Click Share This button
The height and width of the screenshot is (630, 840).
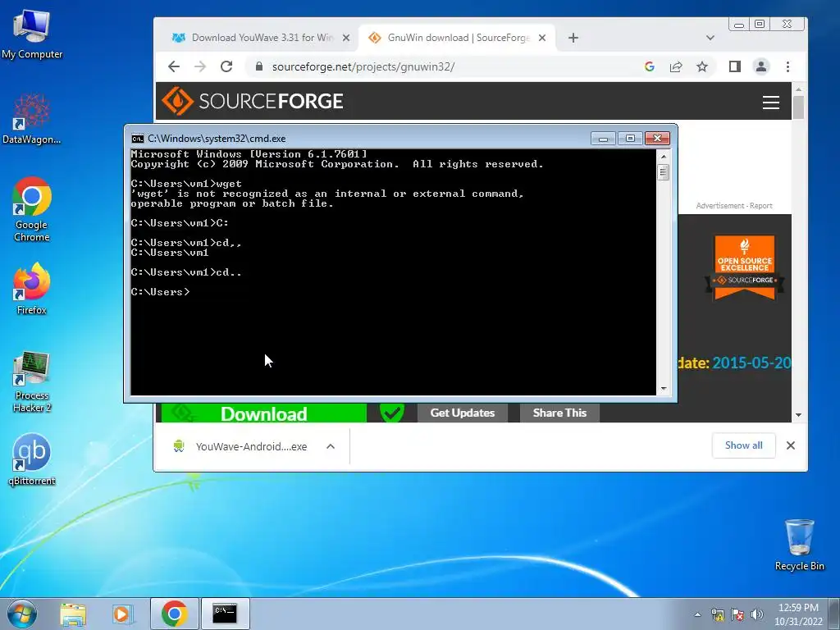tap(559, 413)
